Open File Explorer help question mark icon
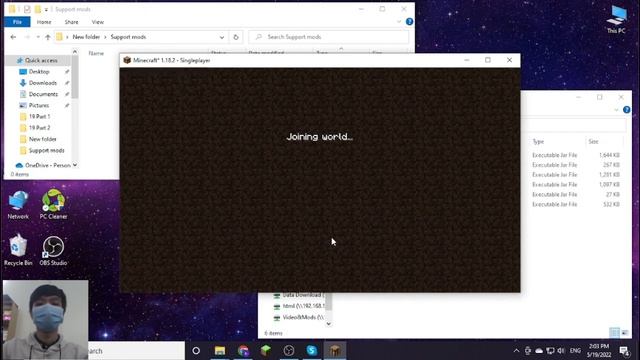This screenshot has width=640, height=360. [x=409, y=22]
